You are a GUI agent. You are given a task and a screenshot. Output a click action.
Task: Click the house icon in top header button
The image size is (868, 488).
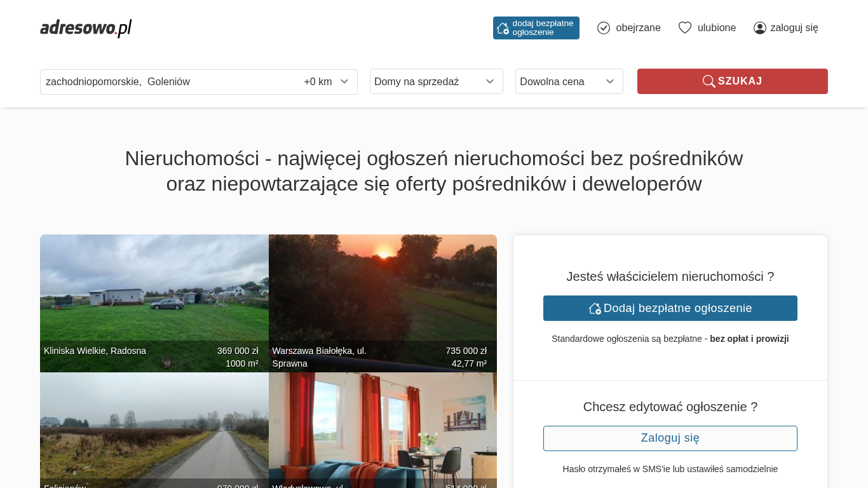(503, 28)
